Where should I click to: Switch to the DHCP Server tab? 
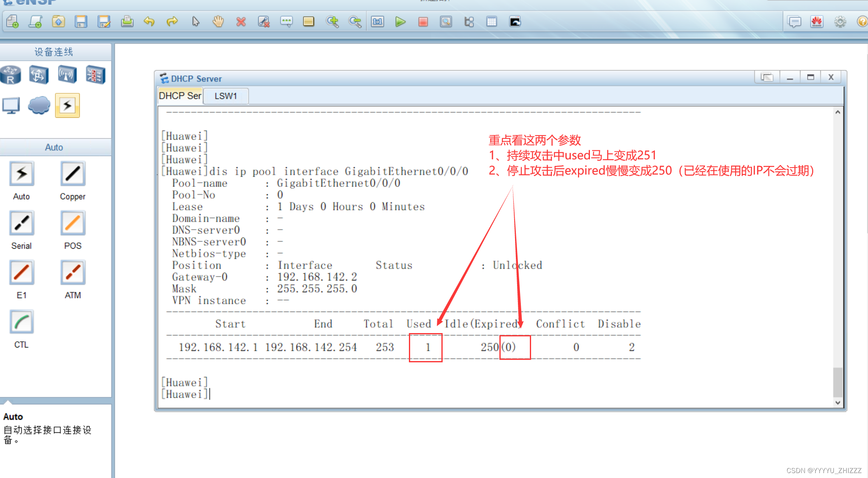(180, 96)
